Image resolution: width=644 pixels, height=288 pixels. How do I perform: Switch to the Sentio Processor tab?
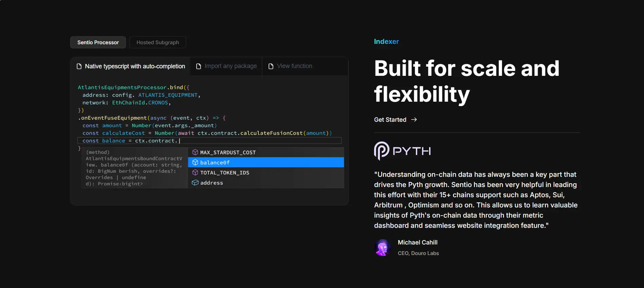click(98, 43)
